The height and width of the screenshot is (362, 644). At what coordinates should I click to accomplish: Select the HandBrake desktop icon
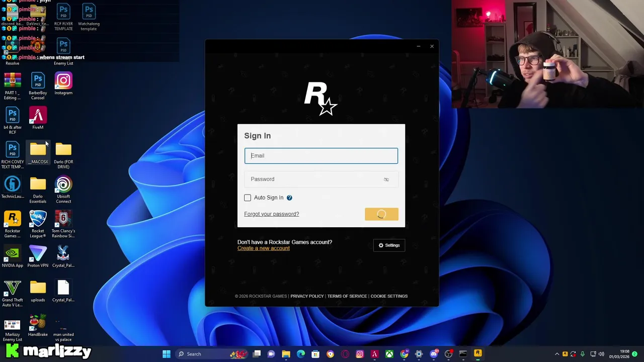(38, 326)
